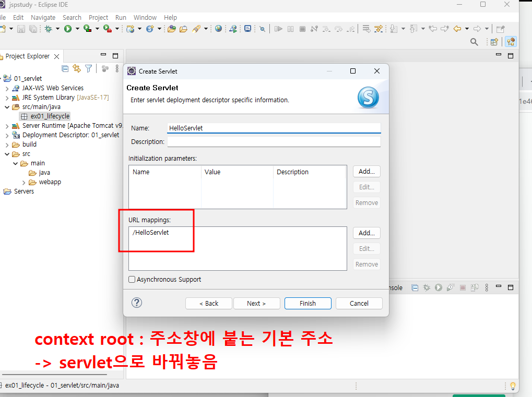Open the Window menu

coord(145,18)
